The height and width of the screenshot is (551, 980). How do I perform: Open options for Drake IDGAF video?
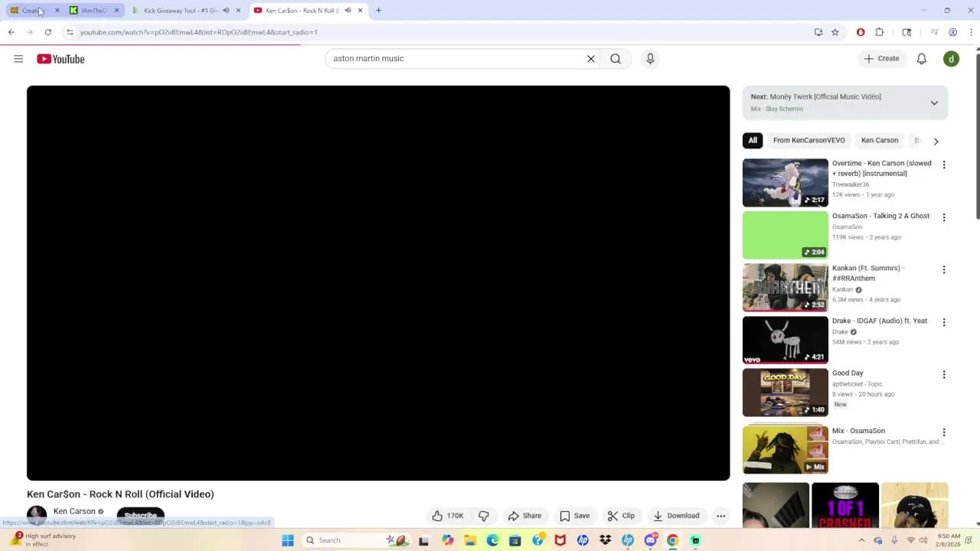click(944, 322)
